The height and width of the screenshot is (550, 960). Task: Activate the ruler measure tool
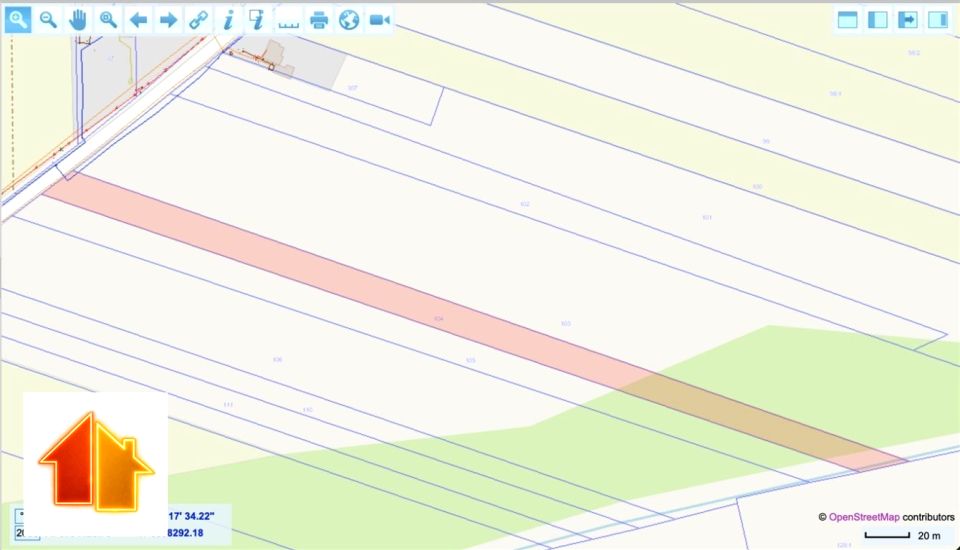pos(289,20)
